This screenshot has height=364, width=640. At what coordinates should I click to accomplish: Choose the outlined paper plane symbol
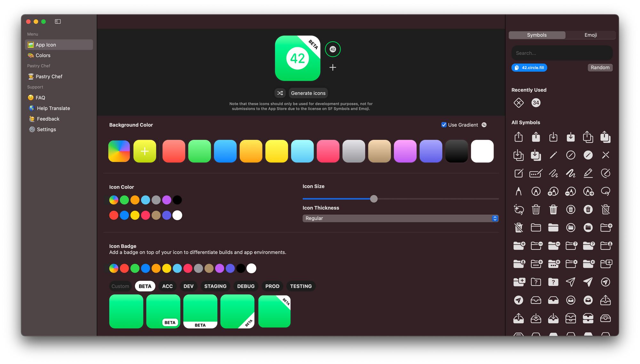571,282
